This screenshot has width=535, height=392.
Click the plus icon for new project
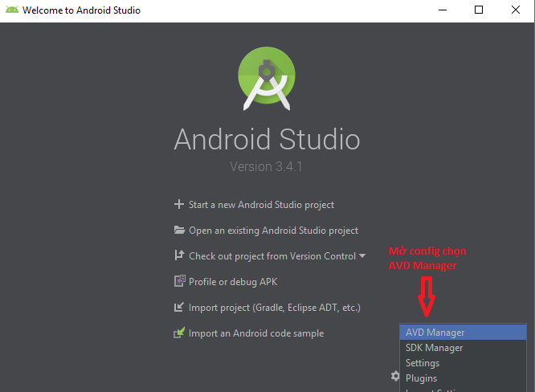pos(179,204)
